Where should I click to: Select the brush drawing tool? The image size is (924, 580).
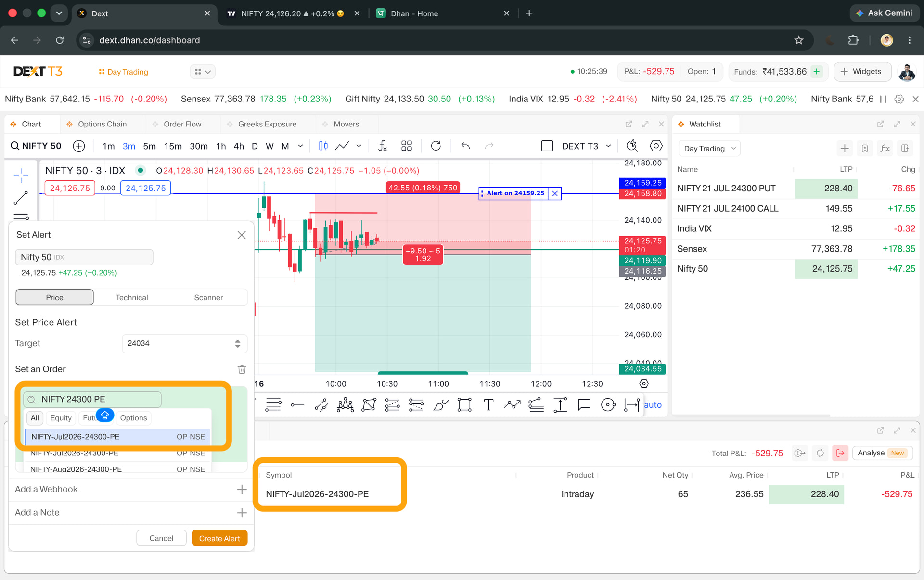tap(441, 405)
